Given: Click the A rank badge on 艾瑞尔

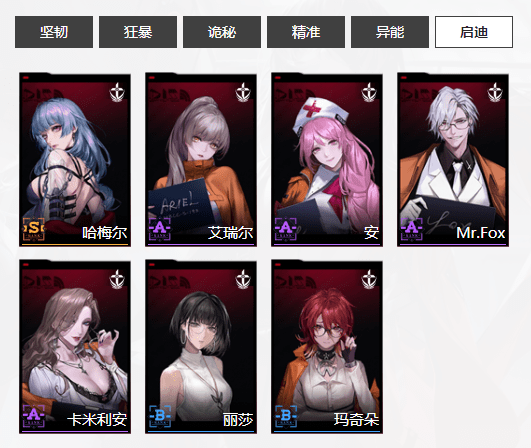Looking at the screenshot, I should 160,229.
